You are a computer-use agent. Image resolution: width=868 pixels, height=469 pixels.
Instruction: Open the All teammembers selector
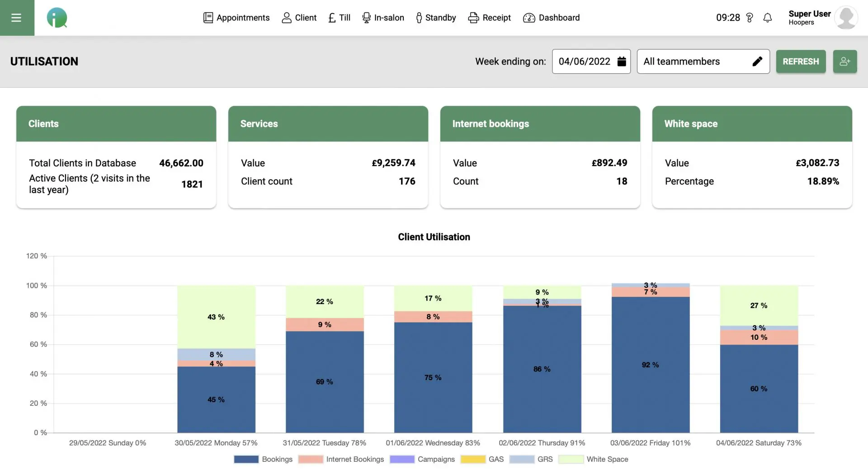(x=703, y=61)
